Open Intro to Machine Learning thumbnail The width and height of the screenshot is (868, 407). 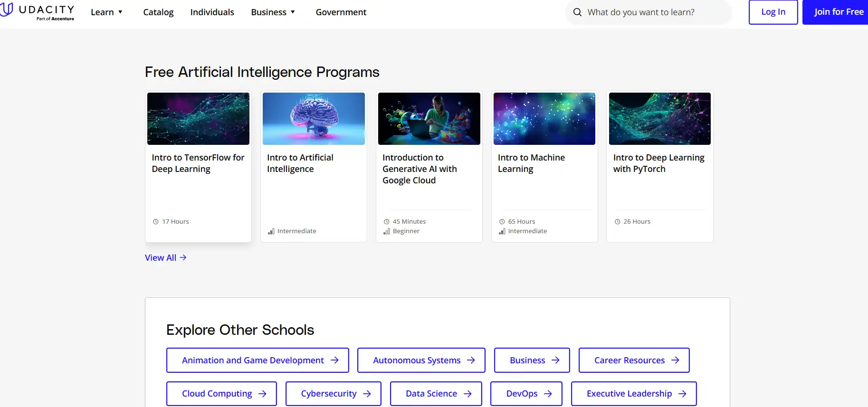[544, 119]
